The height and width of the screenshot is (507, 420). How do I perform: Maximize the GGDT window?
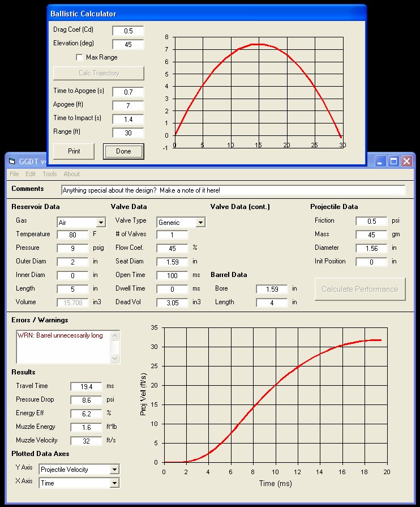pos(393,161)
